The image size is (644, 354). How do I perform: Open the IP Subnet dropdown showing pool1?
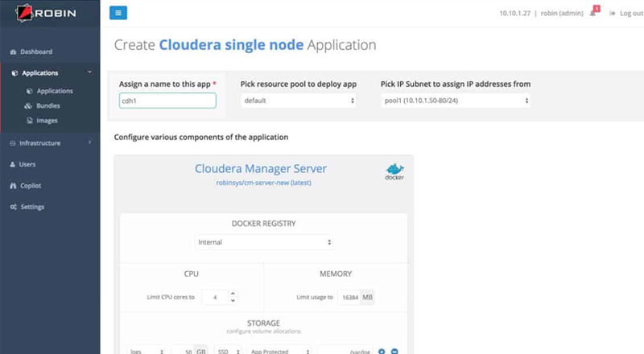tap(456, 101)
